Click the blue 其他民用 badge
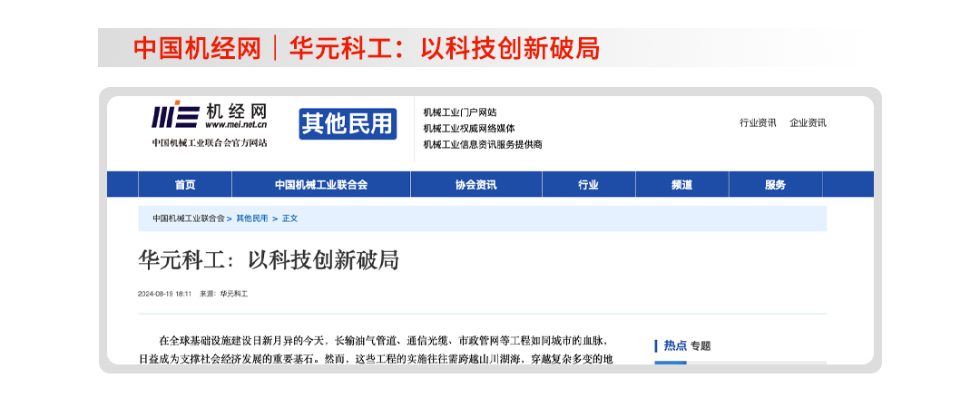This screenshot has width=980, height=398. 348,124
